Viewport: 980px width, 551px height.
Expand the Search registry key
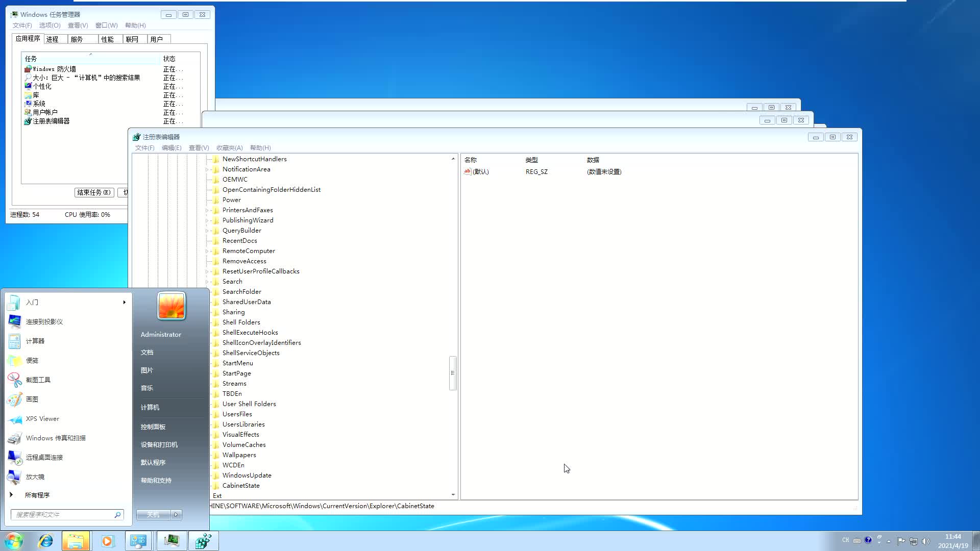point(207,282)
